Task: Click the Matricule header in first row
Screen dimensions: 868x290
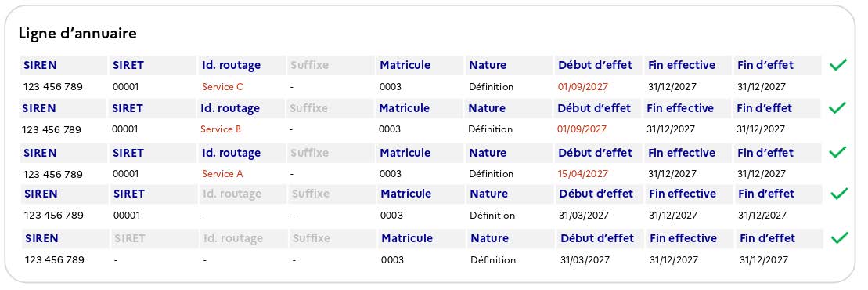Action: point(405,65)
